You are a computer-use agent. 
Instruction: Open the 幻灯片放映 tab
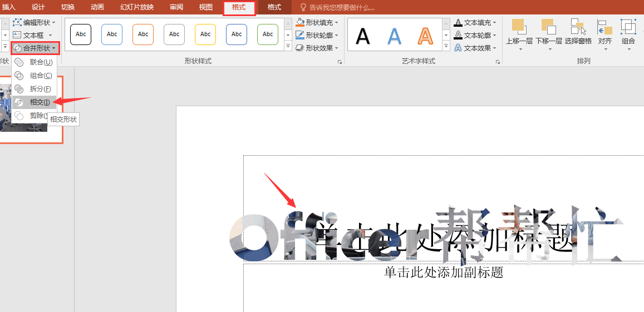point(137,7)
